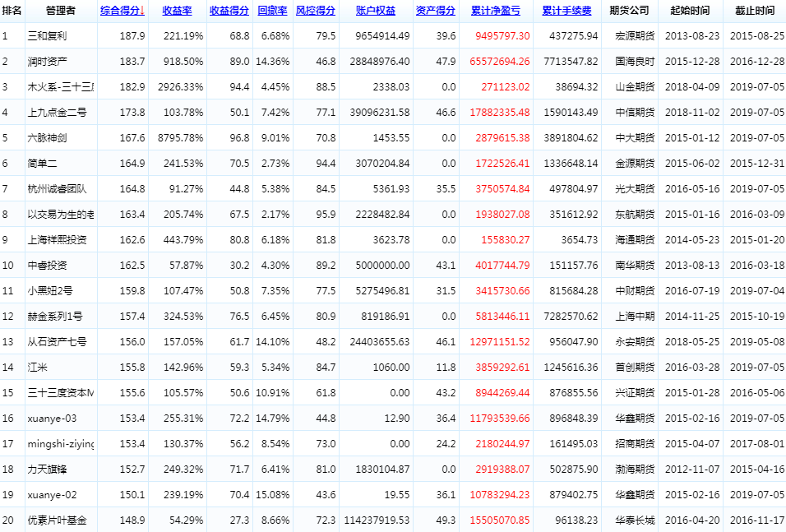The height and width of the screenshot is (532, 786).
Task: Select manager 三十三度资本
Action: coord(61,393)
